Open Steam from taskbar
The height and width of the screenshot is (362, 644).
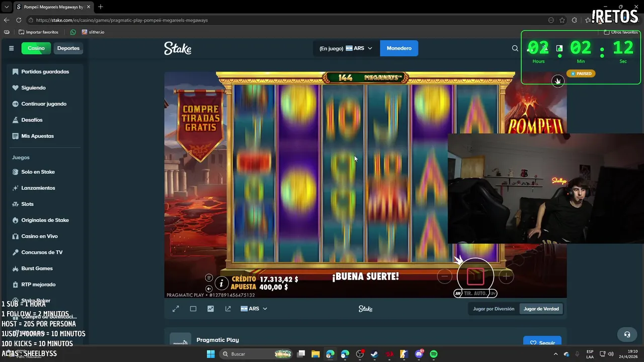point(374,354)
